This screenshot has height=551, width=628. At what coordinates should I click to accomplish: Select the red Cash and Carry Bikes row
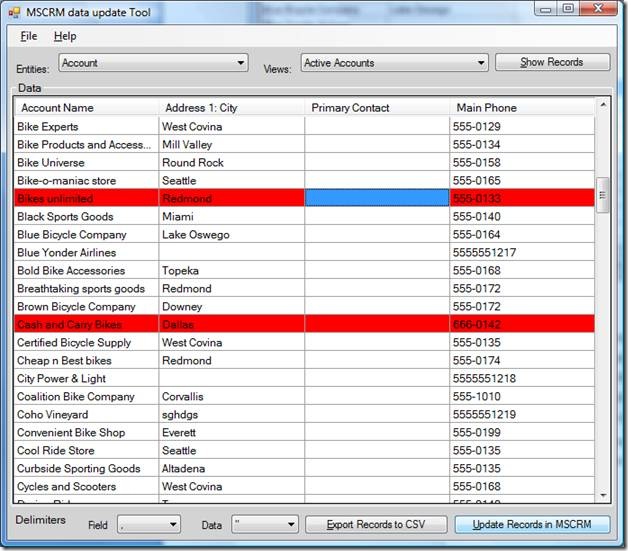tap(85, 325)
